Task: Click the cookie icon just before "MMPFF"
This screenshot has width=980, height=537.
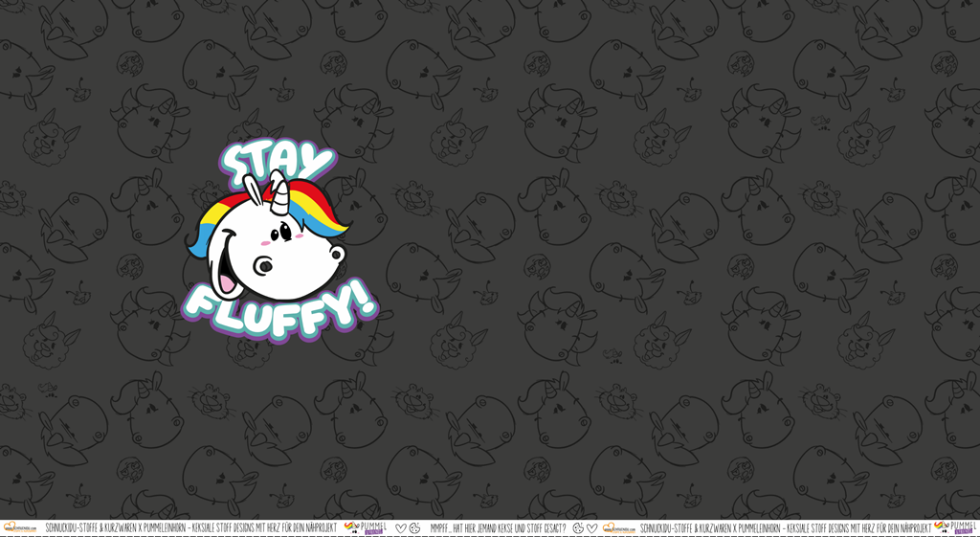Action: 414,528
